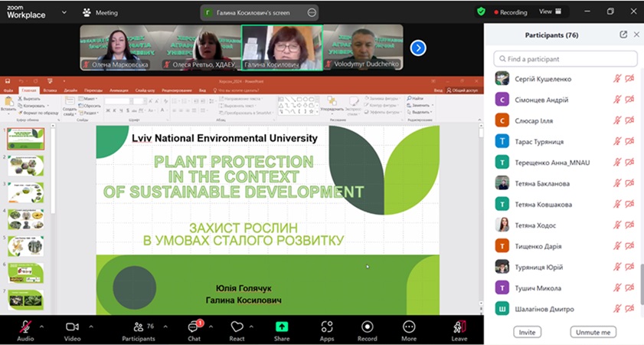
Task: Select participant Слюсар Ілля
Action: pos(565,120)
